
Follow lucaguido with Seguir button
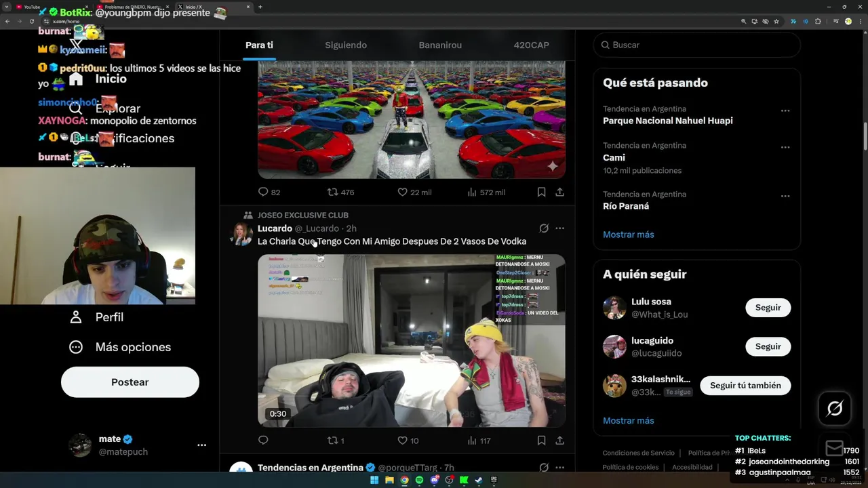coord(768,346)
